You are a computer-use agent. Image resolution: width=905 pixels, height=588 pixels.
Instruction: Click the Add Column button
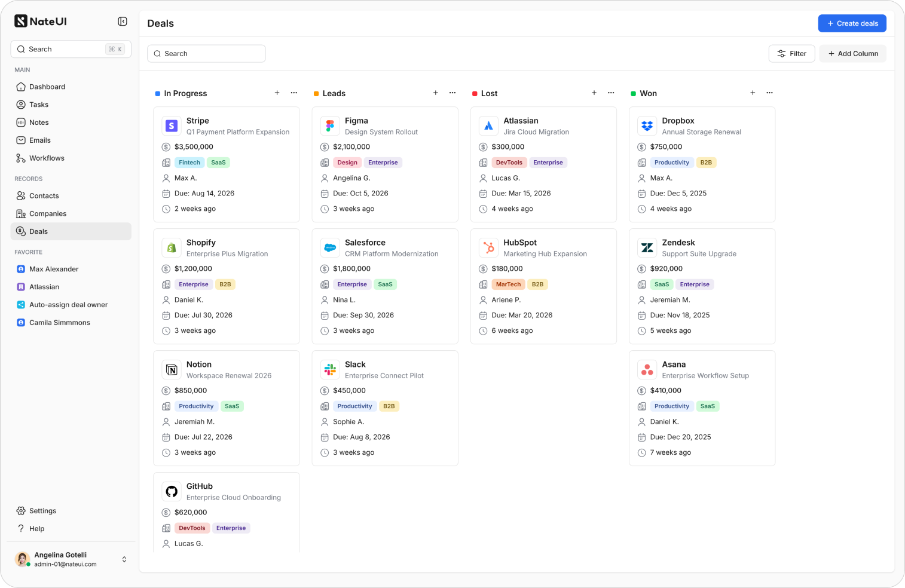click(x=853, y=54)
